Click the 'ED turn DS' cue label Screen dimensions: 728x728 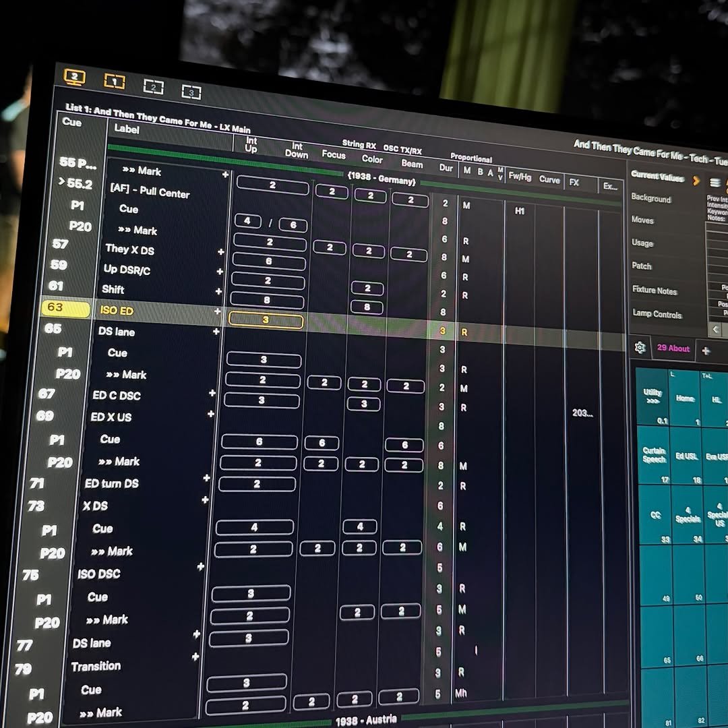tap(111, 483)
